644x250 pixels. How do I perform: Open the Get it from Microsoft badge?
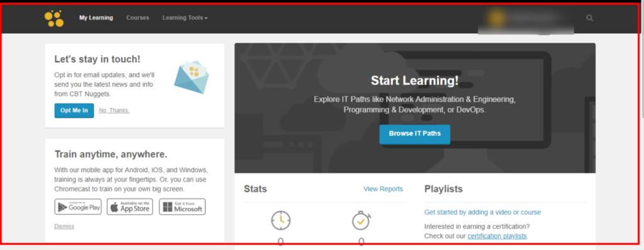(182, 207)
